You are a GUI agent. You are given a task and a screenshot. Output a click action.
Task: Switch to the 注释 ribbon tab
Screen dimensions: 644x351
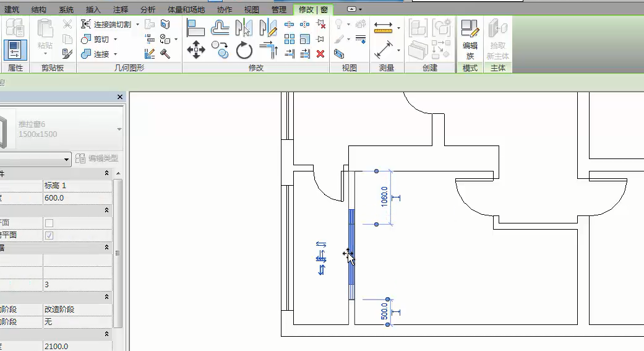tap(121, 10)
